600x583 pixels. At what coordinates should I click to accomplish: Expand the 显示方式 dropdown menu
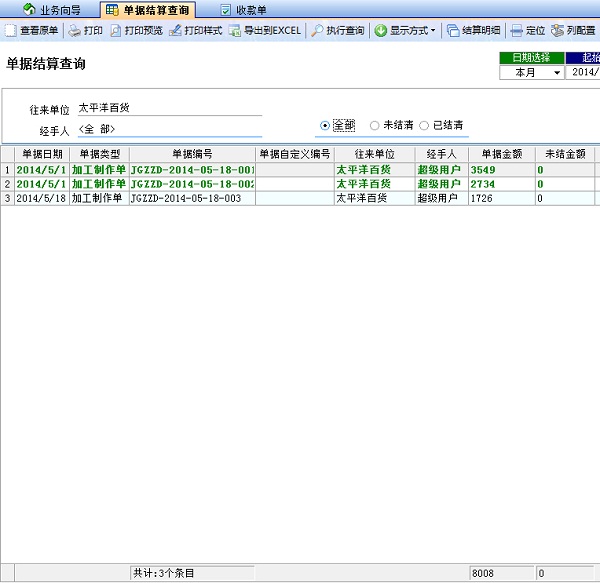coord(406,31)
